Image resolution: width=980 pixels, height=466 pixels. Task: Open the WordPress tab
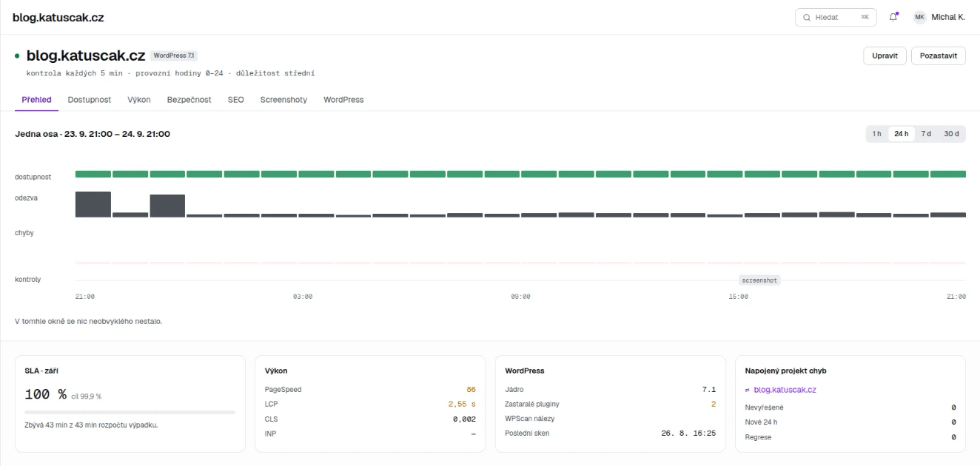point(343,100)
